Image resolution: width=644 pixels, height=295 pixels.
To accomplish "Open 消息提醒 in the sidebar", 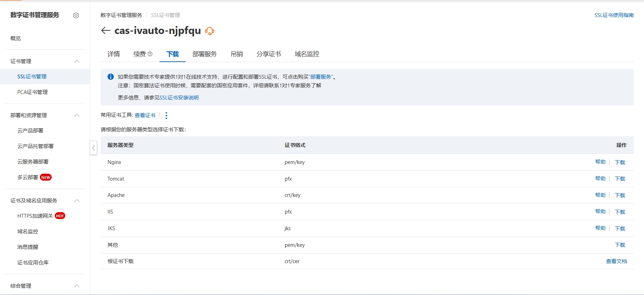I will 28,247.
